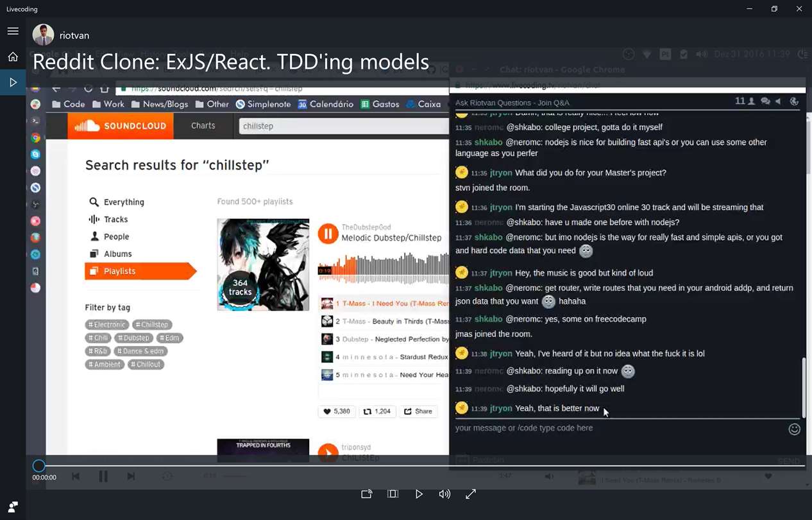Open the Work bookmarks folder
This screenshot has width=812, height=520.
[x=108, y=104]
